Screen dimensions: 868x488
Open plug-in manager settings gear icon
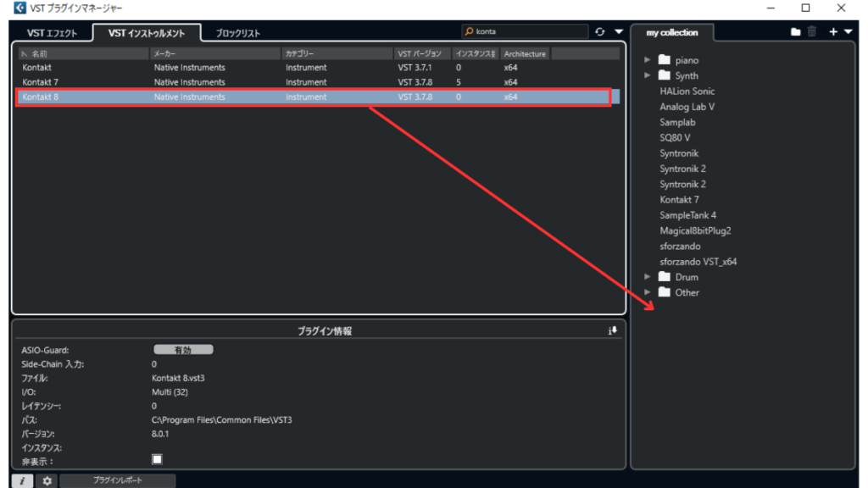pyautogui.click(x=47, y=480)
